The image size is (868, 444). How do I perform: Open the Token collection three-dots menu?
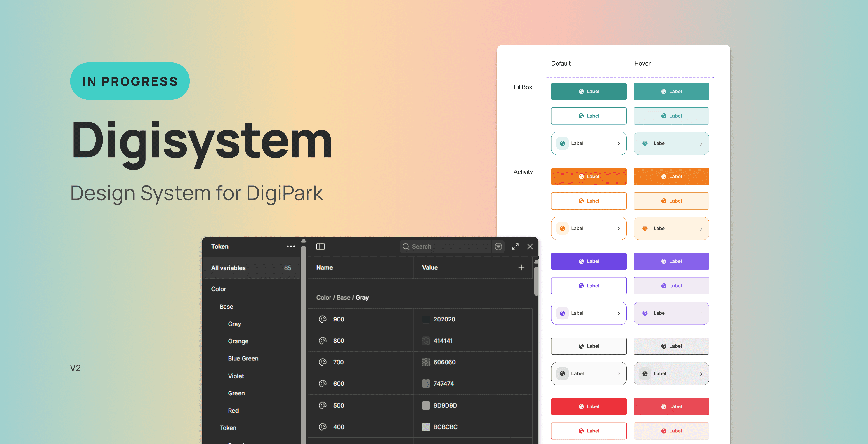(291, 246)
